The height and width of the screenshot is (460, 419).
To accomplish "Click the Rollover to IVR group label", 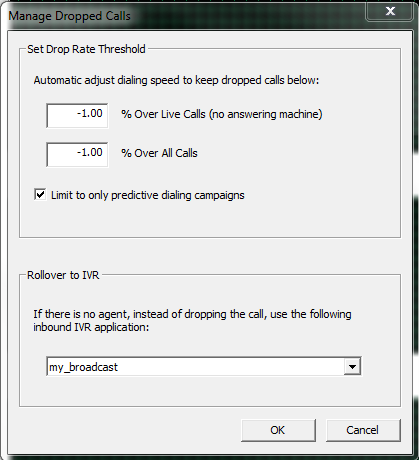I will [63, 275].
